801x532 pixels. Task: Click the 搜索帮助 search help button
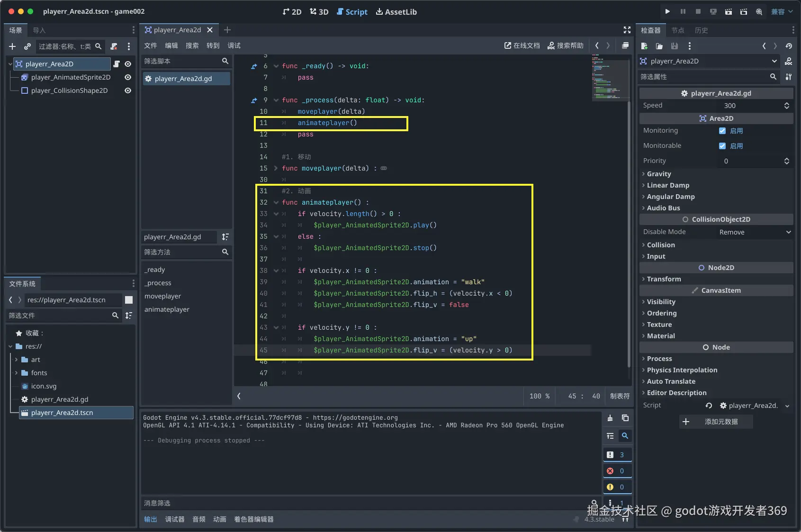(x=566, y=45)
